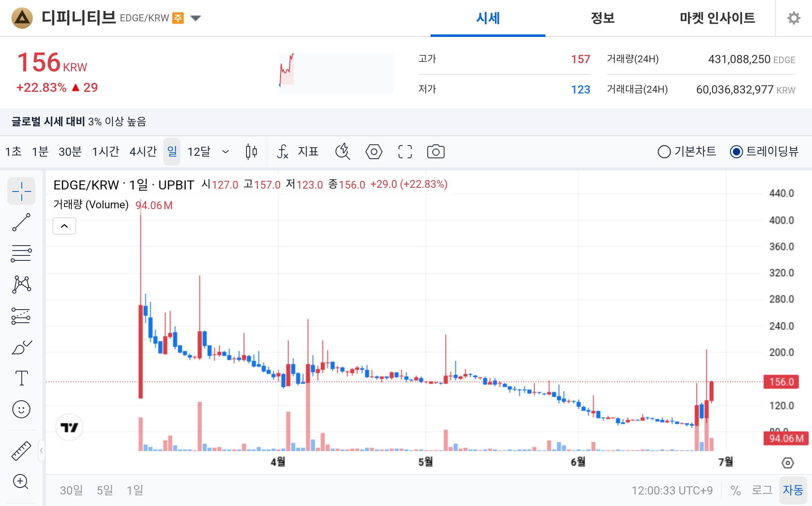Image resolution: width=812 pixels, height=506 pixels.
Task: Open the market selector dropdown arrow
Action: pos(196,18)
